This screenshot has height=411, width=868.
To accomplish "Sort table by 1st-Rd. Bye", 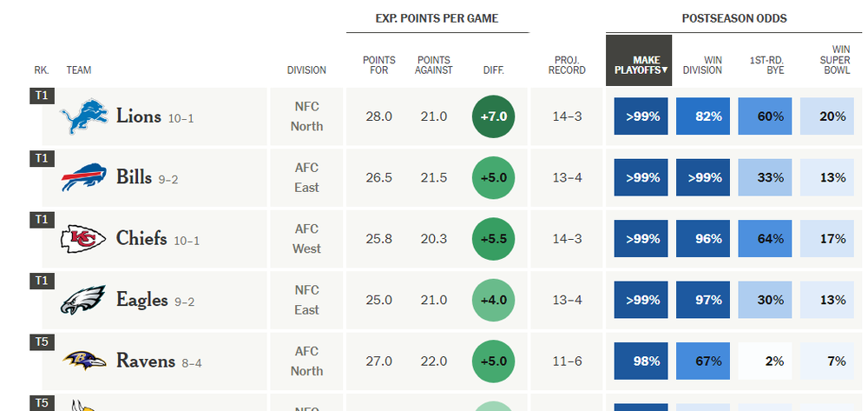I will coord(766,65).
